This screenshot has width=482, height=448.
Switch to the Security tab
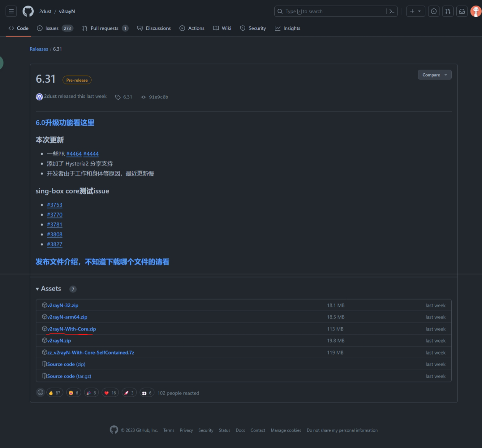click(253, 28)
